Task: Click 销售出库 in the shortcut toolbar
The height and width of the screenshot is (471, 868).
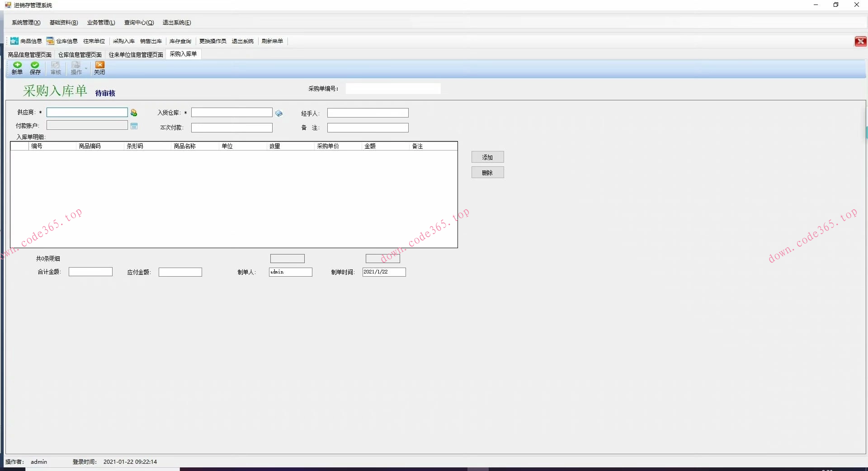Action: [151, 41]
